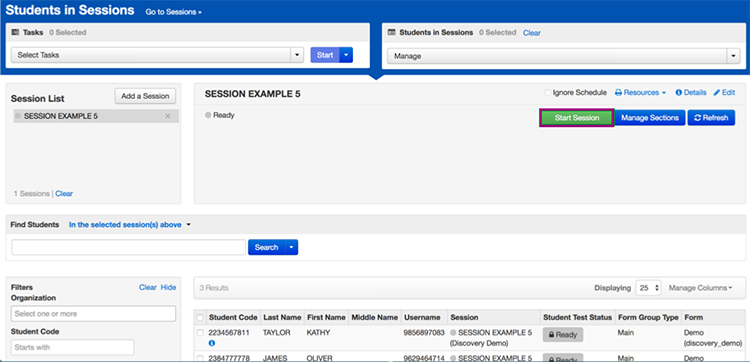
Task: Select SESSION EXAMPLE 5 in the Session List
Action: tap(96, 116)
